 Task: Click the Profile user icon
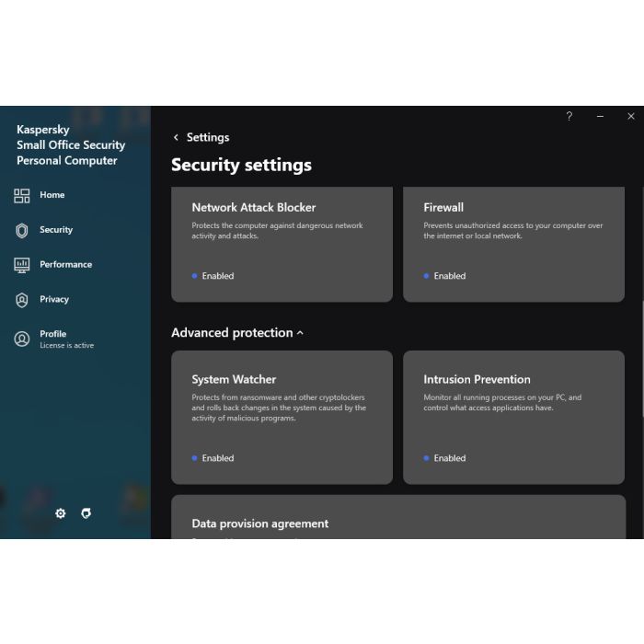pos(22,339)
